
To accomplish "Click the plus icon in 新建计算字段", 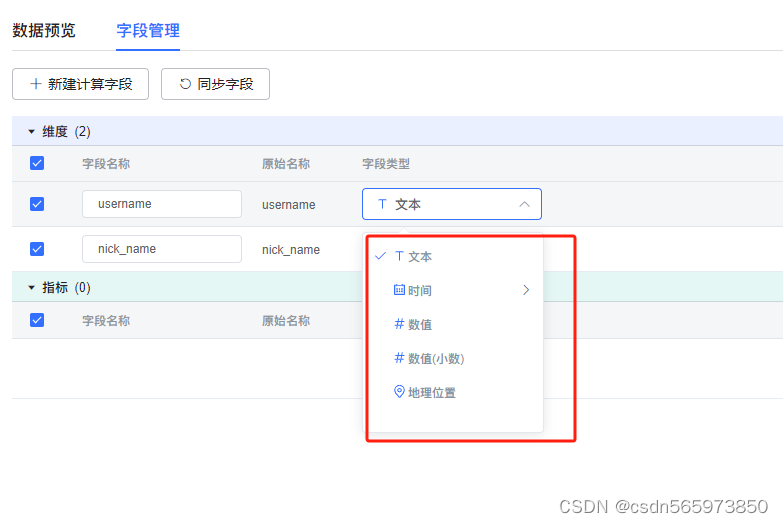I will tap(35, 84).
